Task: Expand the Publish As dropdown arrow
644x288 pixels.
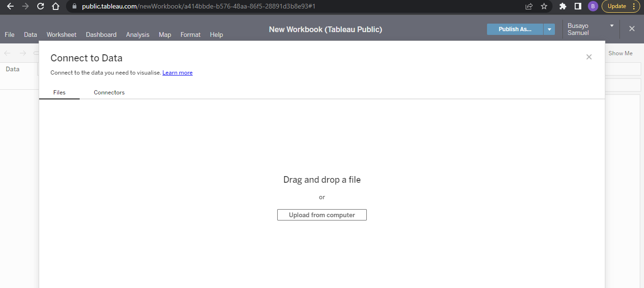Action: point(549,29)
